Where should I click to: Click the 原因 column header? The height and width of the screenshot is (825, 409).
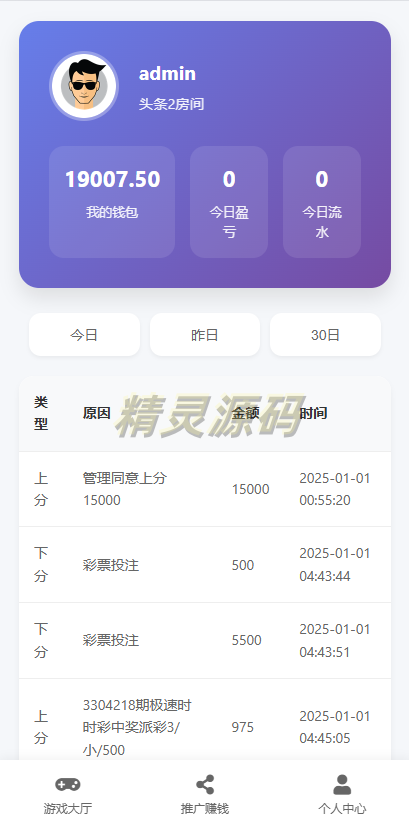click(96, 414)
